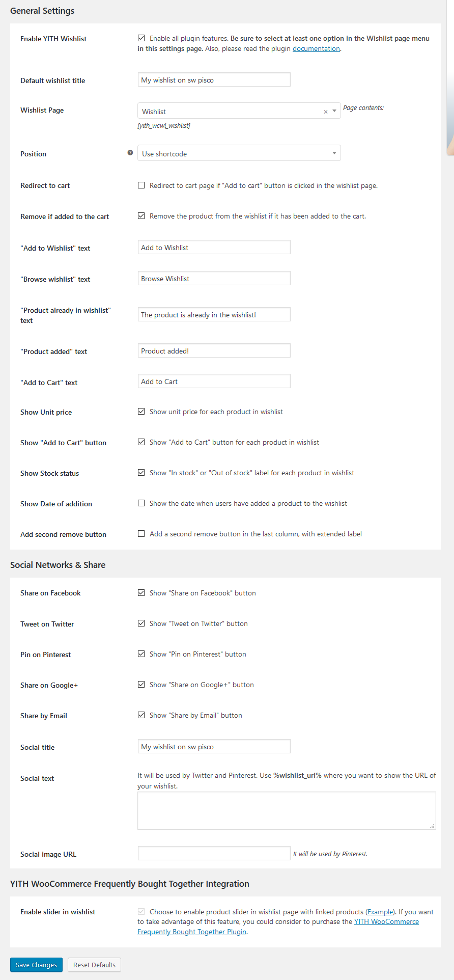Follow the YITH WooCommerce Frequently Bought Together link
454x980 pixels.
(386, 921)
